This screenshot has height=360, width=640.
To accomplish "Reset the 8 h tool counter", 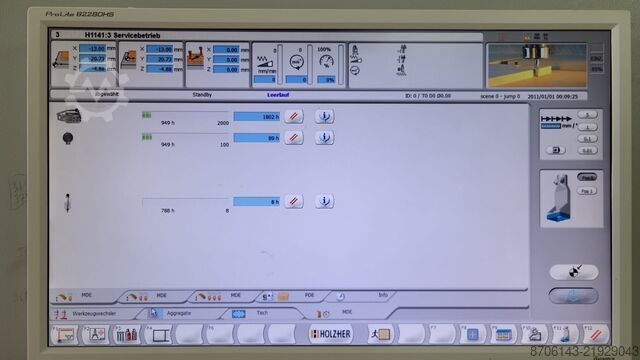I will tap(293, 201).
